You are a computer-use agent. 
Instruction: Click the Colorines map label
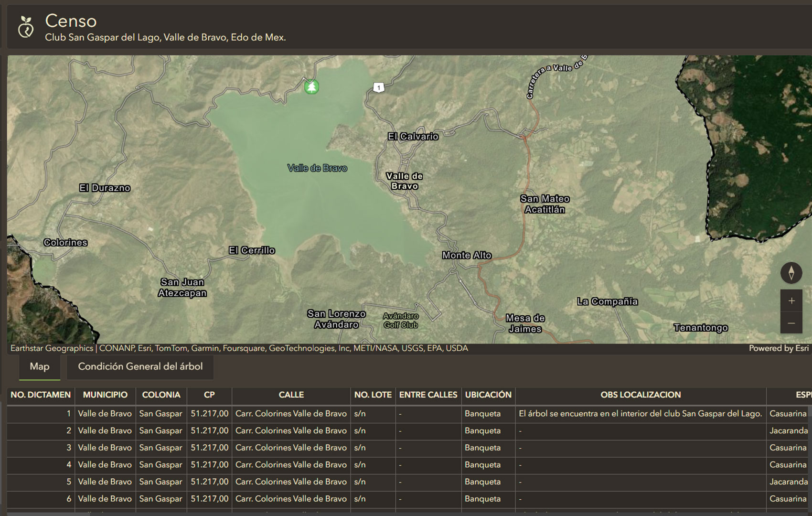pos(65,242)
